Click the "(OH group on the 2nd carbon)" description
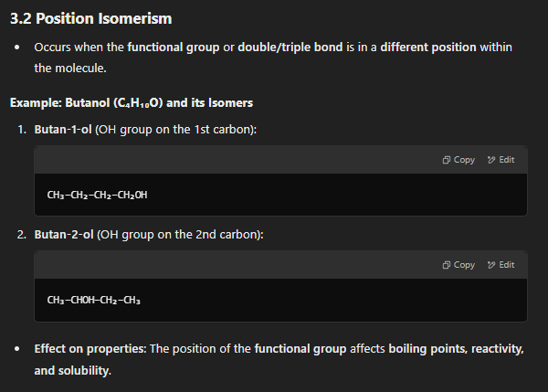 pos(179,235)
